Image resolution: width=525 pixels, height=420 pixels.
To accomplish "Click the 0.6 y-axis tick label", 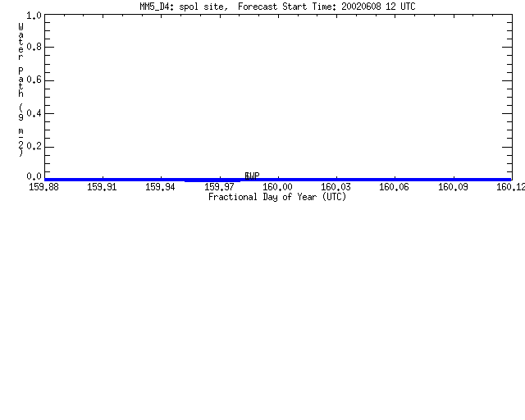I will pos(34,80).
